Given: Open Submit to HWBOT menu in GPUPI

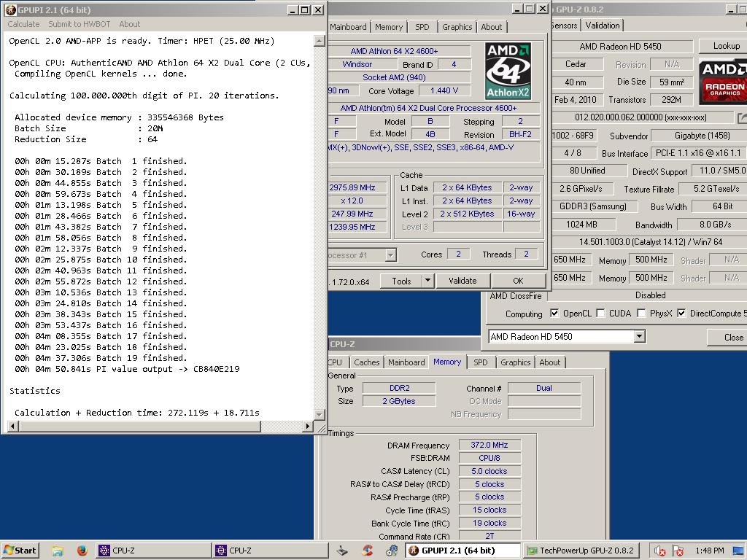Looking at the screenshot, I should click(79, 24).
